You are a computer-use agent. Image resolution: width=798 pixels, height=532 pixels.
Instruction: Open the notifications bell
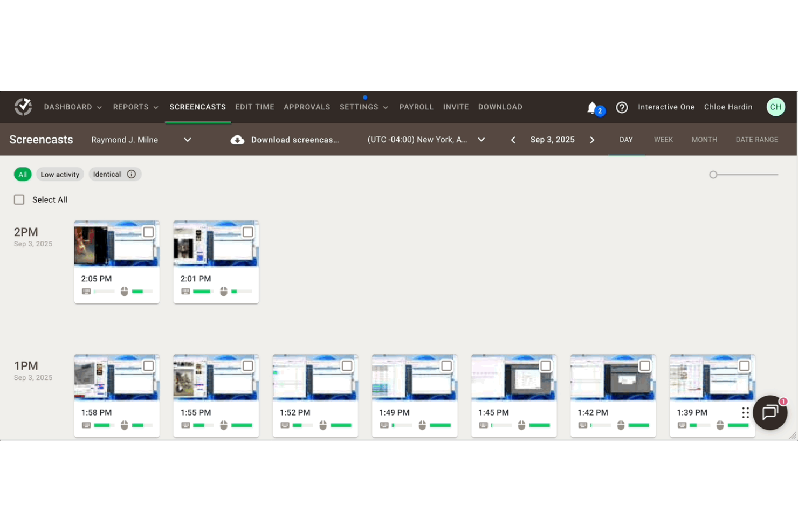point(593,107)
